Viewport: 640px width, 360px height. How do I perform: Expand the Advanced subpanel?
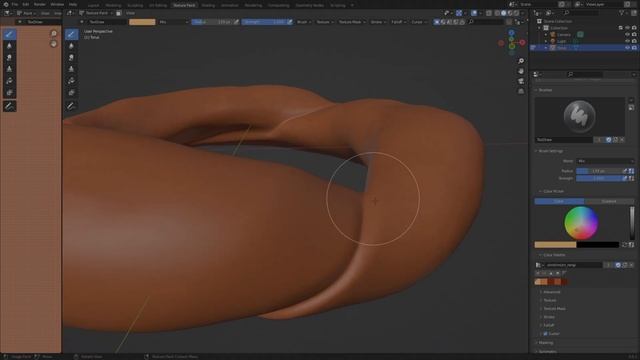(x=551, y=292)
